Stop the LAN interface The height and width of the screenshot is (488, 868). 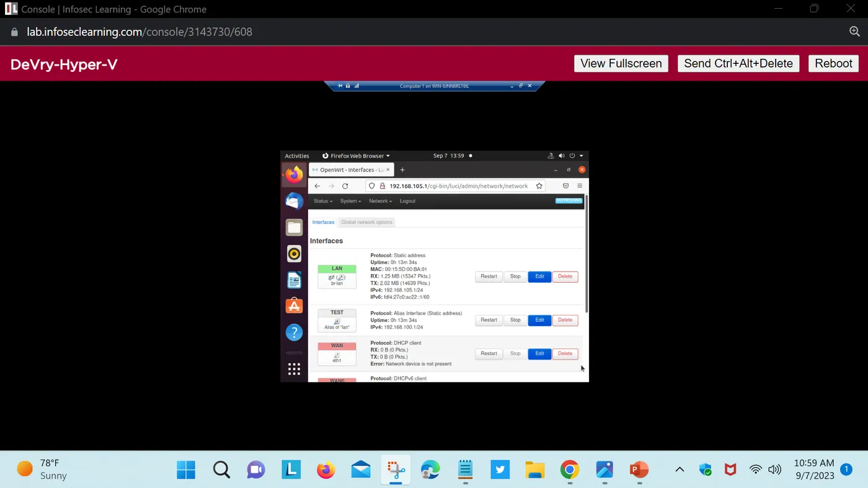pos(515,277)
